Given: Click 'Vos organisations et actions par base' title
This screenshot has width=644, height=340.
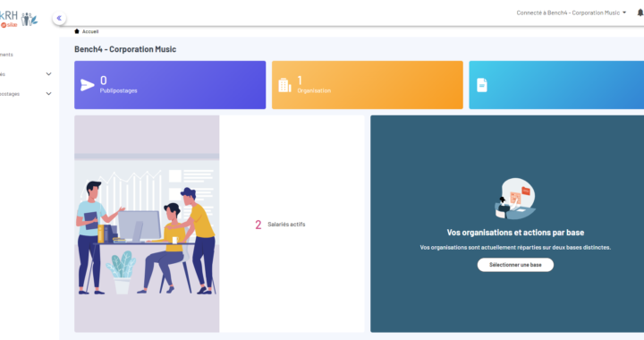Looking at the screenshot, I should click(x=515, y=233).
